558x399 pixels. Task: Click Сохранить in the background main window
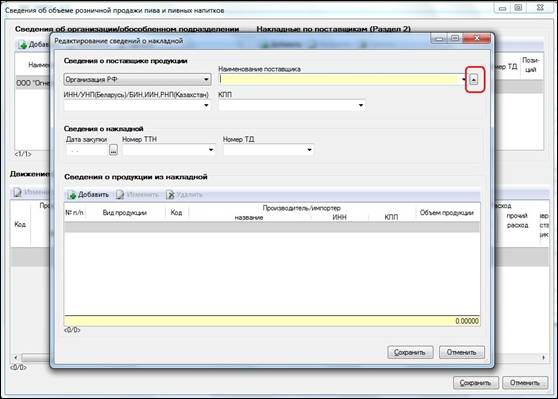click(x=476, y=383)
